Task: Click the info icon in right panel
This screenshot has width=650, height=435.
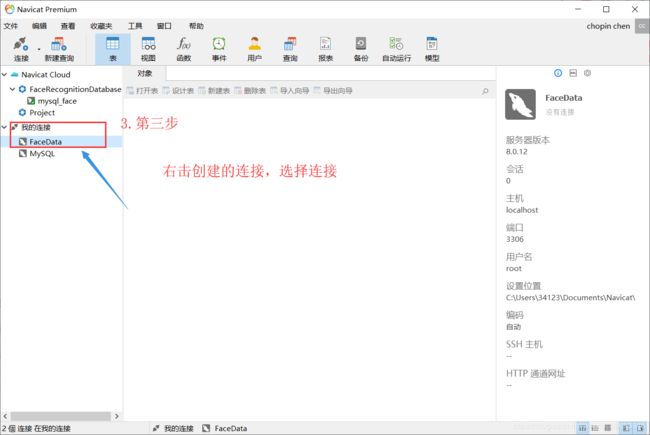Action: (x=558, y=73)
